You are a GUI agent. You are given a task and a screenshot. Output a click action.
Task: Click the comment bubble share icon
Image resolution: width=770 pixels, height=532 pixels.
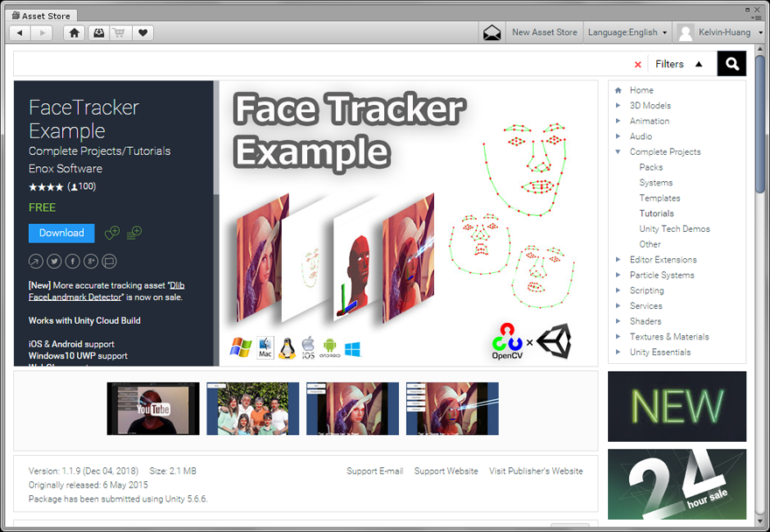[109, 262]
